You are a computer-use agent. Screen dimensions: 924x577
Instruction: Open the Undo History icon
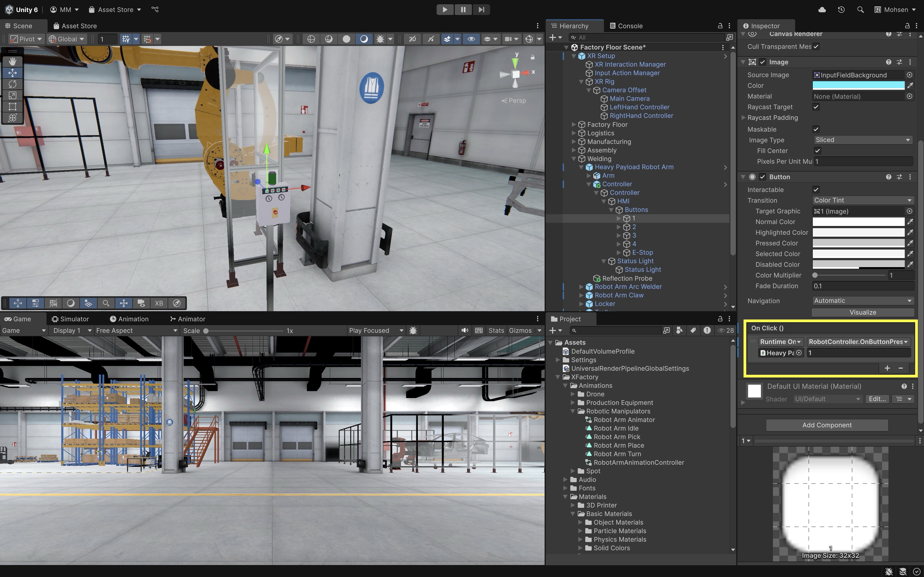click(x=841, y=10)
